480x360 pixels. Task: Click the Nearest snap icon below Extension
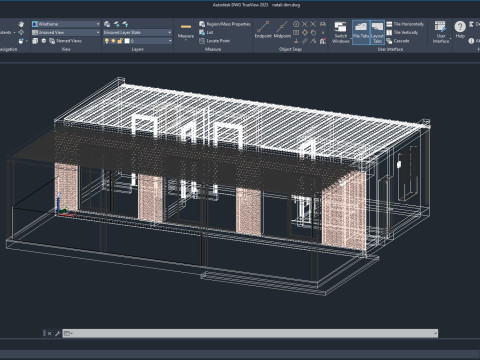tap(323, 32)
